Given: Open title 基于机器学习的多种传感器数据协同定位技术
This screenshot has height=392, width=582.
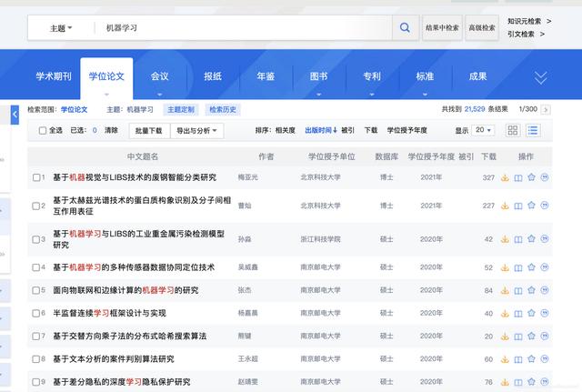Looking at the screenshot, I should click(134, 267).
